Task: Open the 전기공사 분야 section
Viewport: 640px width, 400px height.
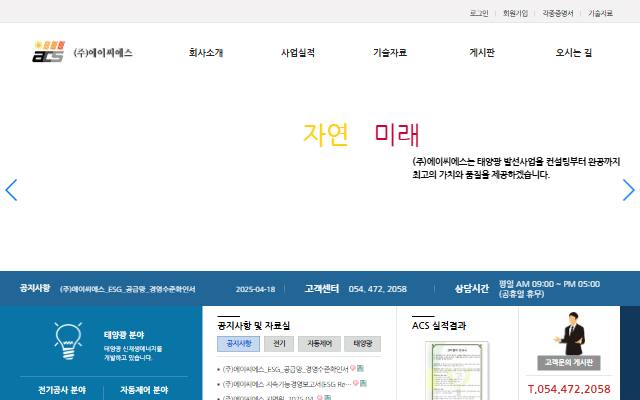Action: tap(62, 390)
